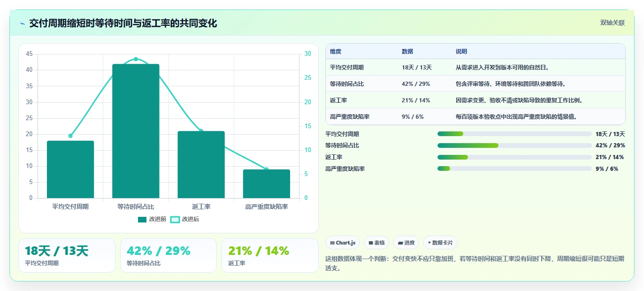The height and width of the screenshot is (291, 644).
Task: Click the 高严重度缺陷率 x-axis label
Action: (x=267, y=207)
